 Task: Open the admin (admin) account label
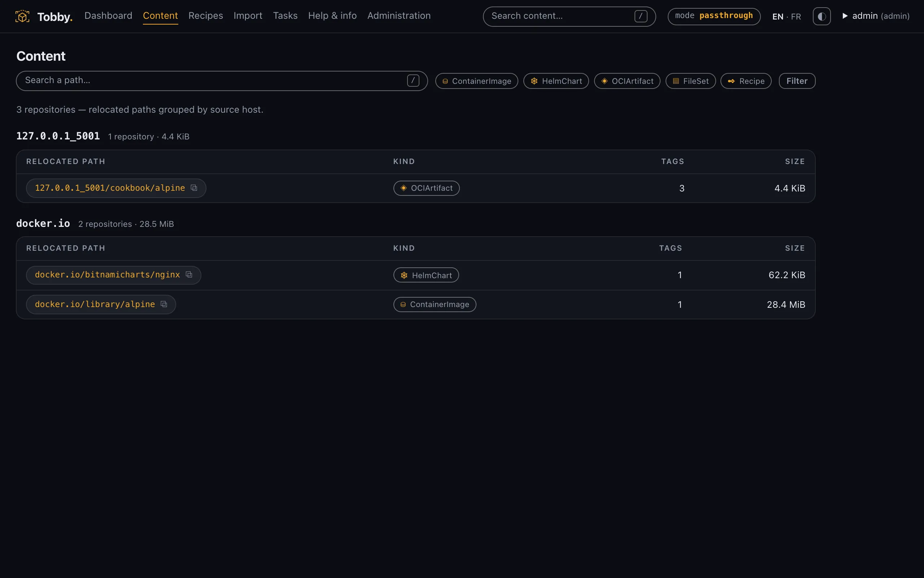point(881,16)
